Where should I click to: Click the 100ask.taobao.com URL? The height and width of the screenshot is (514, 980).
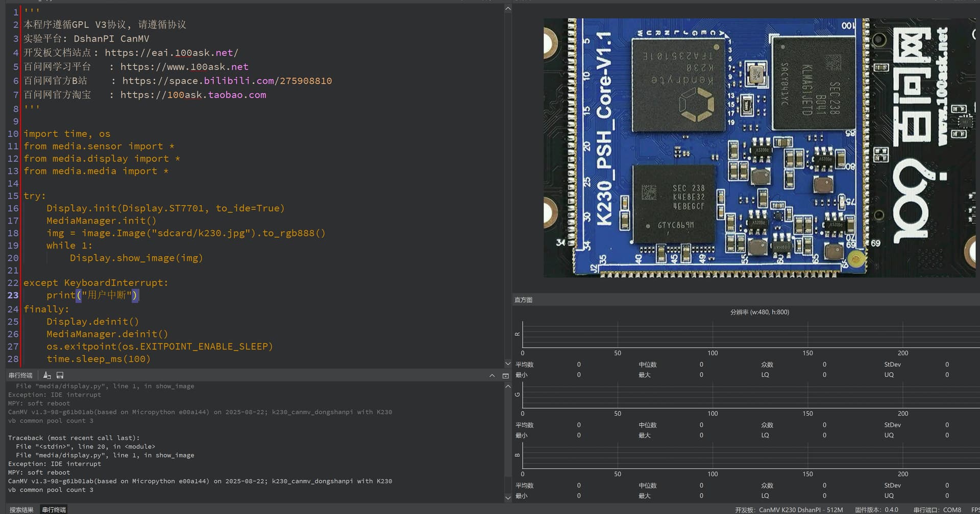(x=193, y=95)
